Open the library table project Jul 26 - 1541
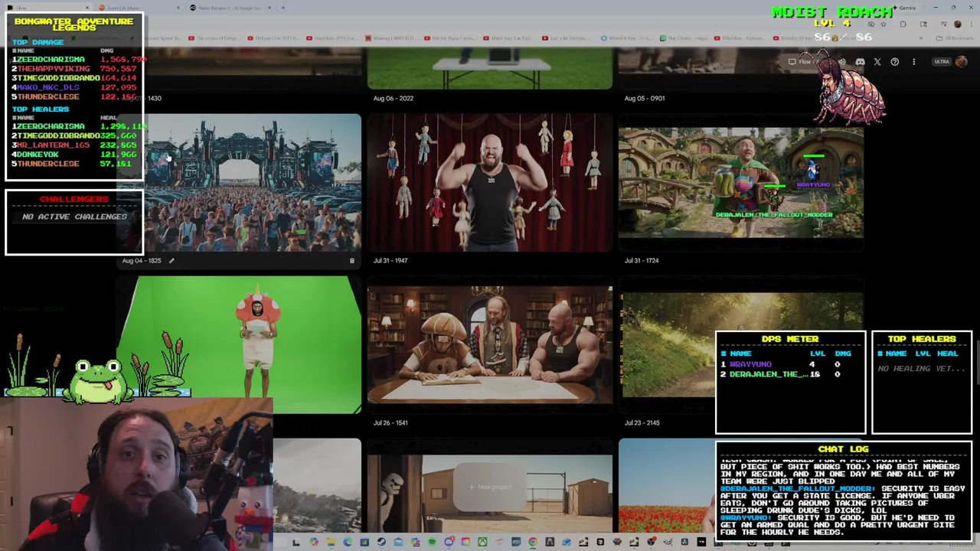This screenshot has width=980, height=551. point(490,345)
